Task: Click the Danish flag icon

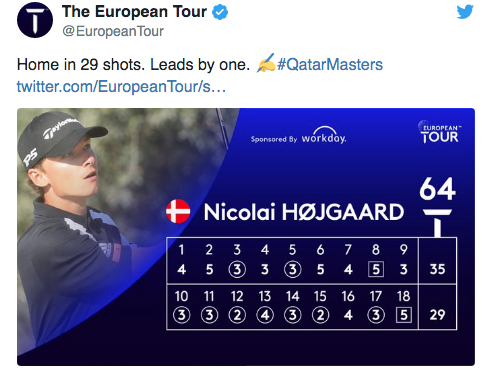Action: pos(178,211)
